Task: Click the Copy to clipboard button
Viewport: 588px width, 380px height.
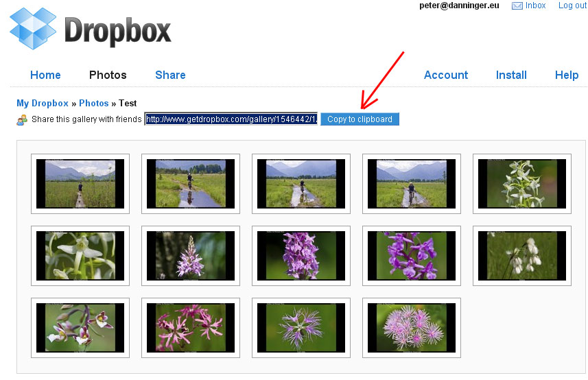Action: click(x=360, y=119)
